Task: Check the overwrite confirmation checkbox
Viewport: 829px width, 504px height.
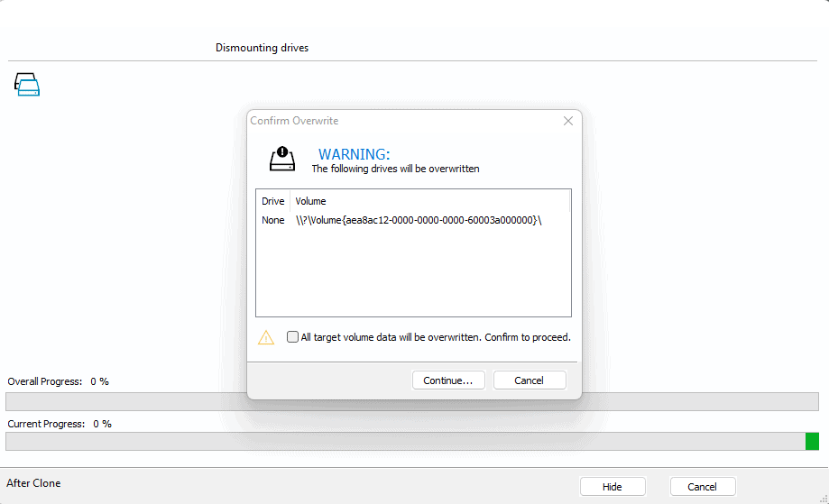Action: point(292,336)
